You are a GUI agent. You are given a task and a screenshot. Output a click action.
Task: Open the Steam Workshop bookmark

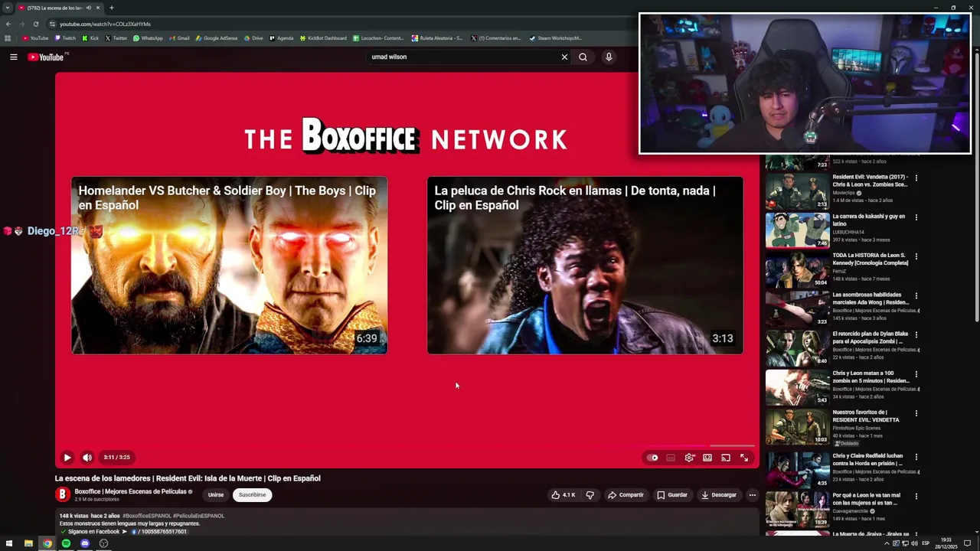tap(557, 38)
